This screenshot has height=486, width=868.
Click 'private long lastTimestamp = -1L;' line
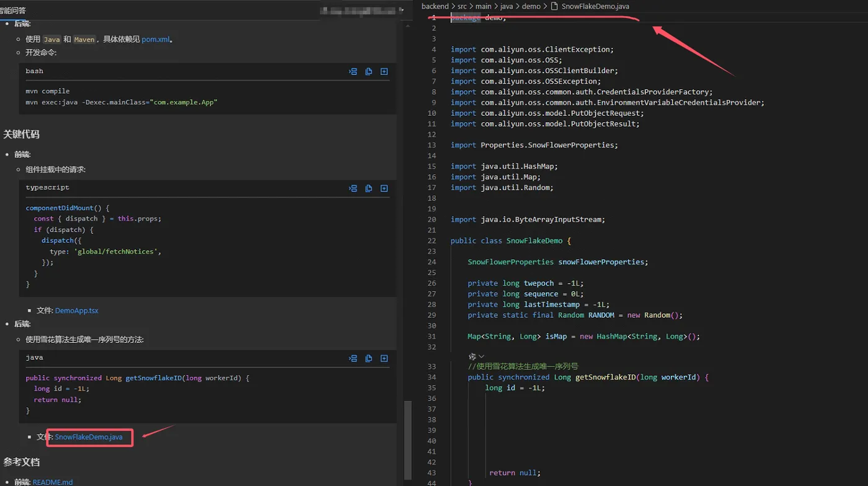pyautogui.click(x=539, y=304)
